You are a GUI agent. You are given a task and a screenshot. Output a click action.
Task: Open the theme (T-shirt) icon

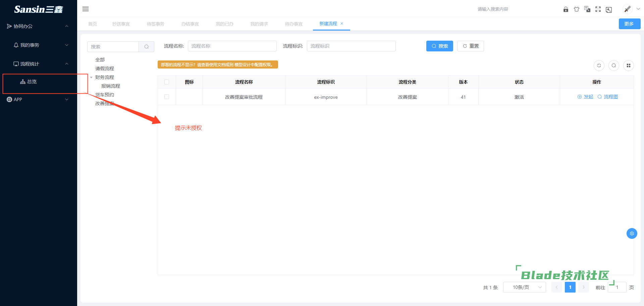[x=577, y=9]
